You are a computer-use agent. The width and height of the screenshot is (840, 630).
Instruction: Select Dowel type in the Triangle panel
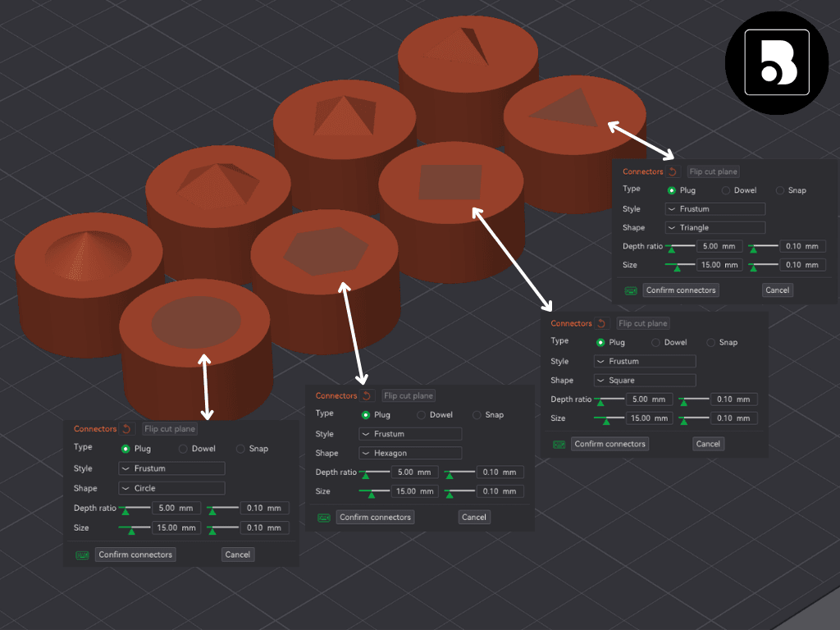click(x=725, y=190)
